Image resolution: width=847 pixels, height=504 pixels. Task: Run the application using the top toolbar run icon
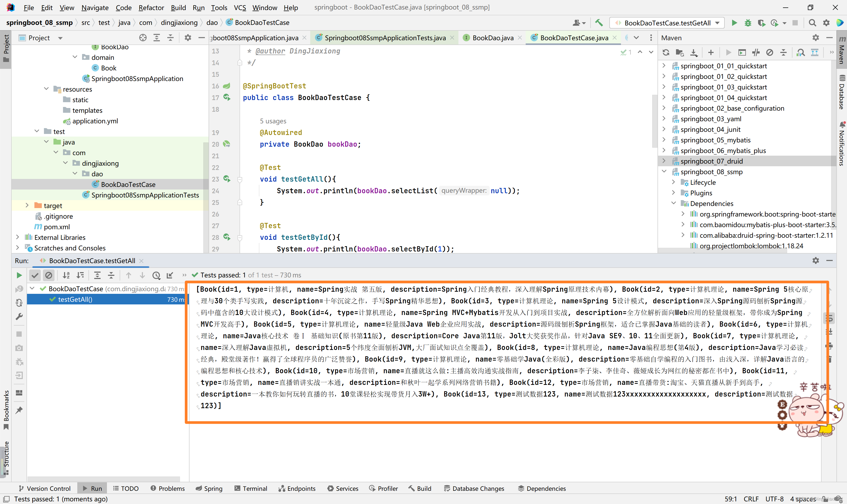pyautogui.click(x=734, y=23)
